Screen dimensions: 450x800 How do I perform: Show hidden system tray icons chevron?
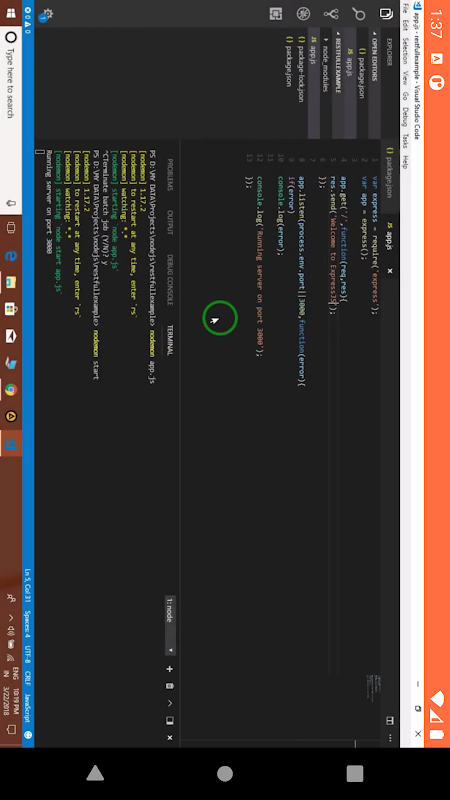(11, 618)
